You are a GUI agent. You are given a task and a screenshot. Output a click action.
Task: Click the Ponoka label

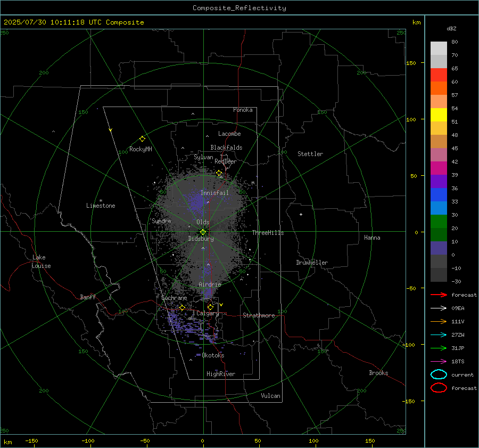pos(243,110)
